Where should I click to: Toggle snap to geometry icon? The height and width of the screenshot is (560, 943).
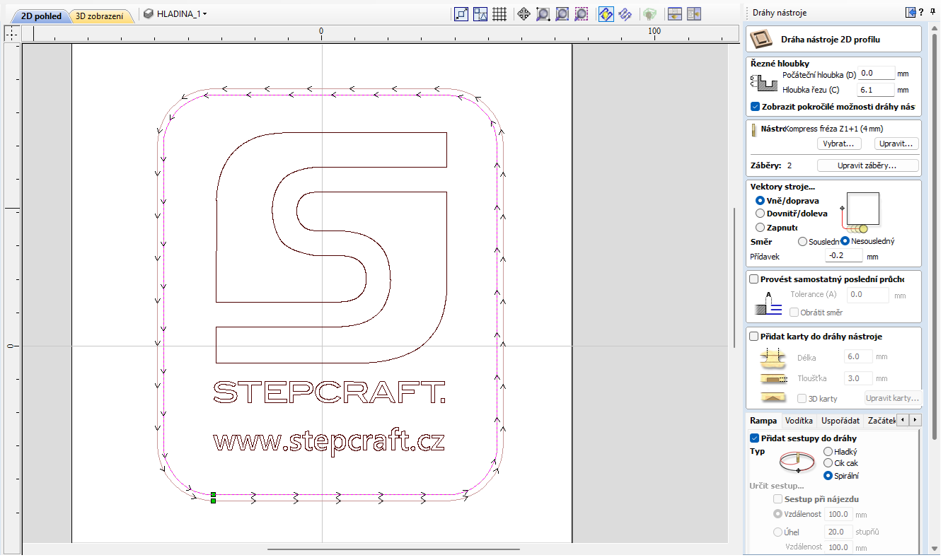point(461,13)
